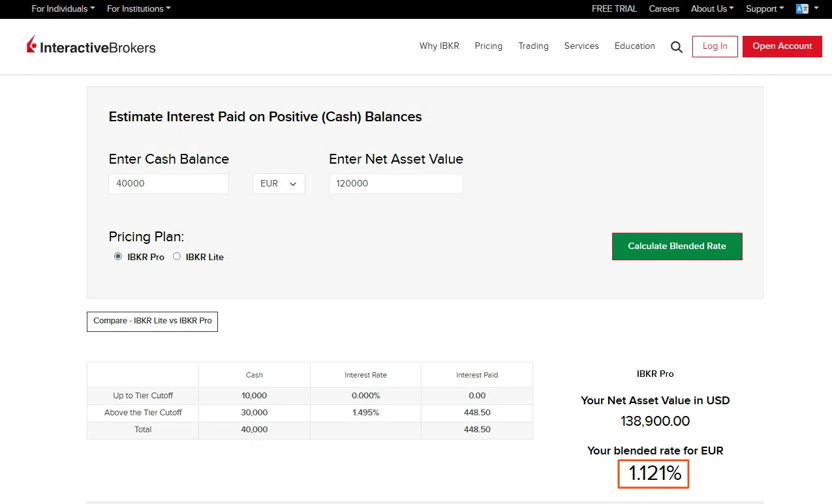
Task: Open the site search magnifier icon
Action: pyautogui.click(x=677, y=46)
